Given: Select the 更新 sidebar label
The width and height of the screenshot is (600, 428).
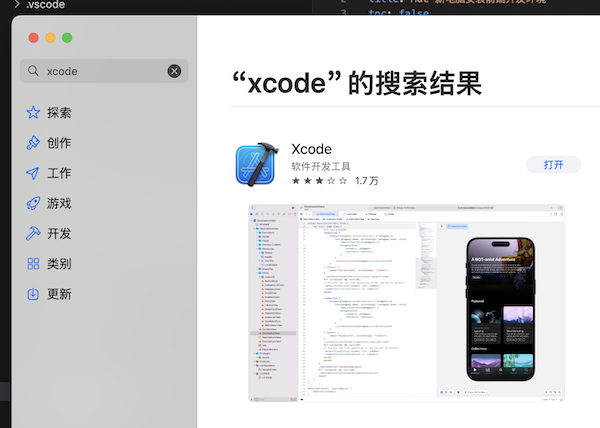Looking at the screenshot, I should tap(59, 294).
